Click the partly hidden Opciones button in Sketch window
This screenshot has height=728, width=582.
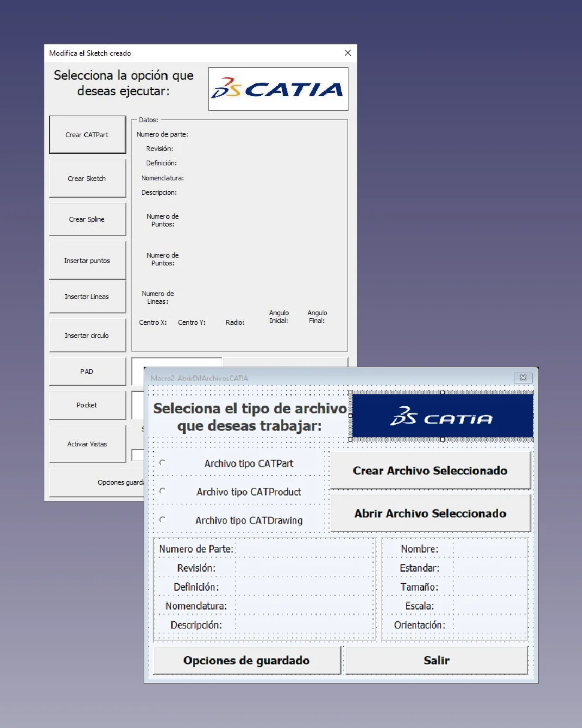pos(96,482)
